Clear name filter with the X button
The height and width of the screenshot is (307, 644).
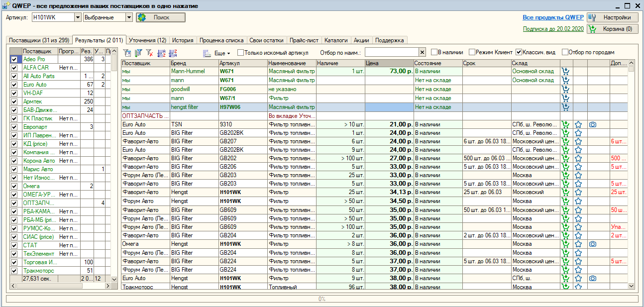pyautogui.click(x=423, y=52)
